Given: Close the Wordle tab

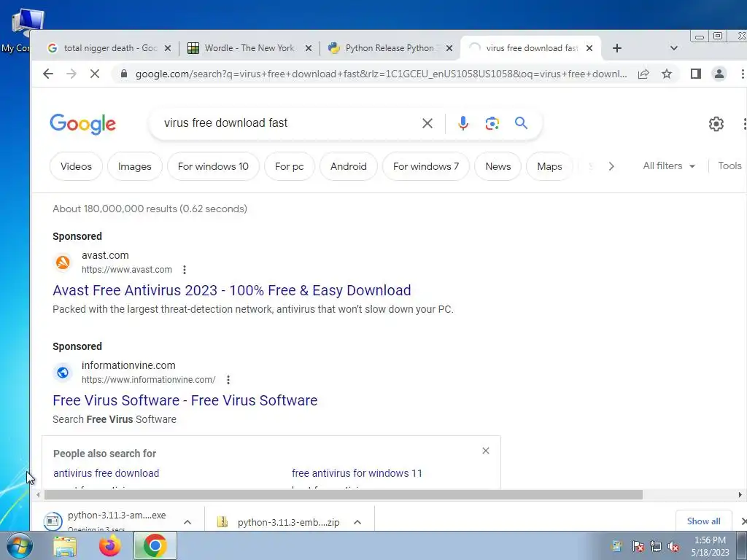Looking at the screenshot, I should tap(309, 48).
